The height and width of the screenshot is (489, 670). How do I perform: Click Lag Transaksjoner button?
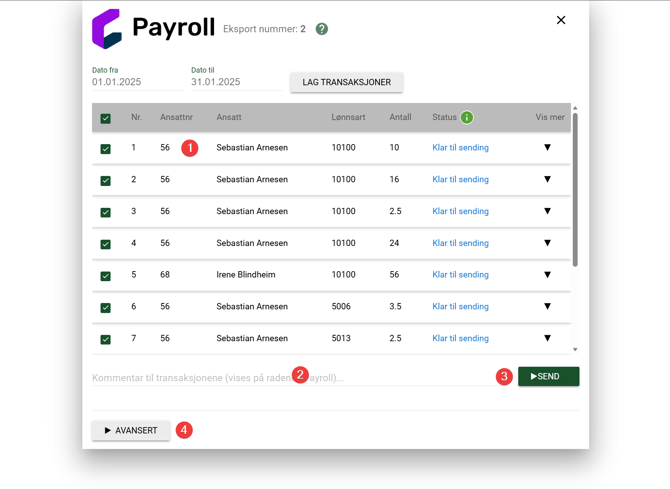pyautogui.click(x=346, y=82)
